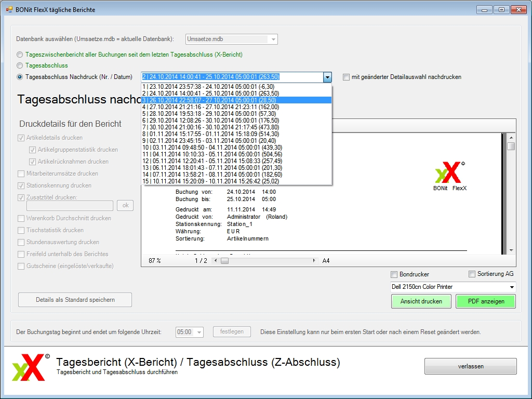Open the Dell 2150cn Color Printer dropdown
Screen dimensions: 532x399
click(512, 287)
